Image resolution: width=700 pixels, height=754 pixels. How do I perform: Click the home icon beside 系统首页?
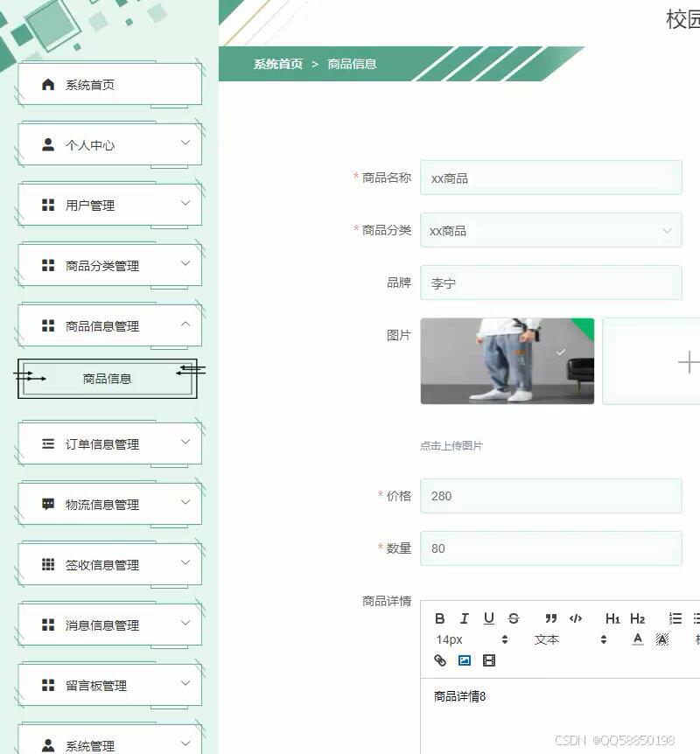pos(48,85)
